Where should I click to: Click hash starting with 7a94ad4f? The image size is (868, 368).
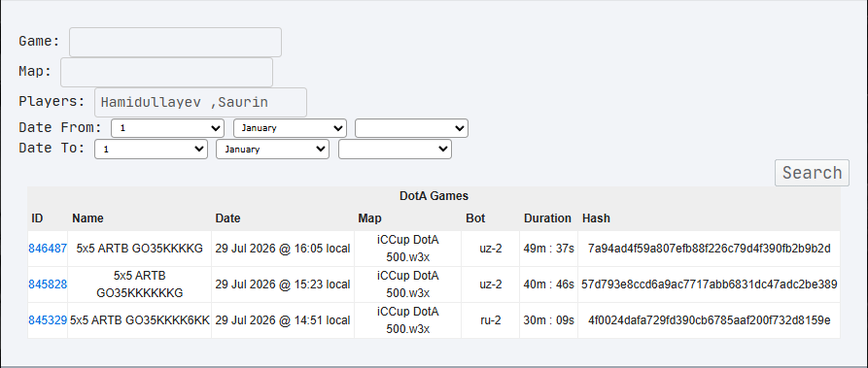point(710,249)
